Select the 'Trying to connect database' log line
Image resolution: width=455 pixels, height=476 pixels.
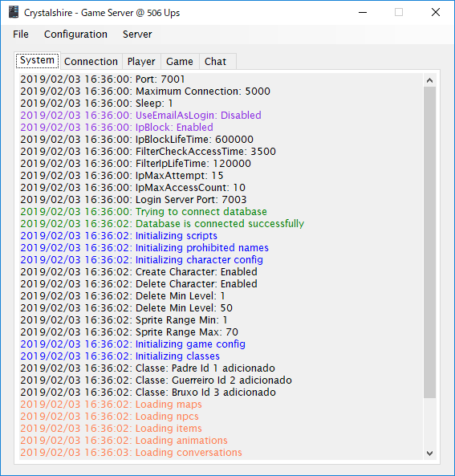[x=144, y=212]
